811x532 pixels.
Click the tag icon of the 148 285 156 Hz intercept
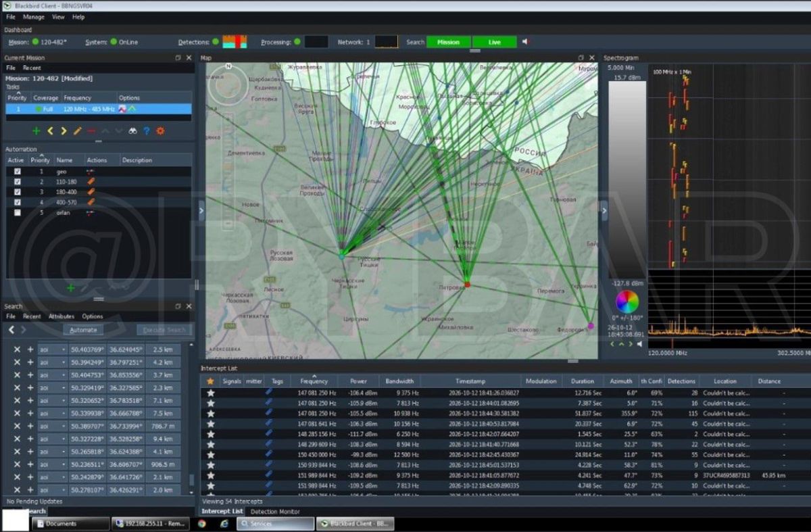pos(269,434)
